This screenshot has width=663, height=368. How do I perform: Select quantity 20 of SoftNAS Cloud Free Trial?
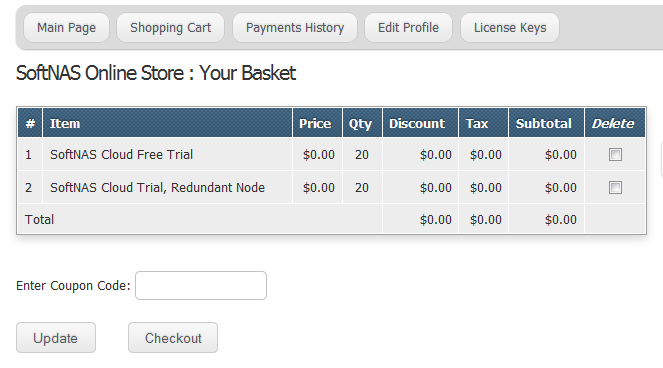[362, 155]
